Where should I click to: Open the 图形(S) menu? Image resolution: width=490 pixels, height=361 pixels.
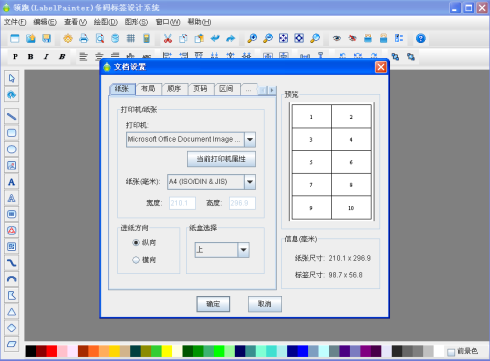tap(136, 22)
